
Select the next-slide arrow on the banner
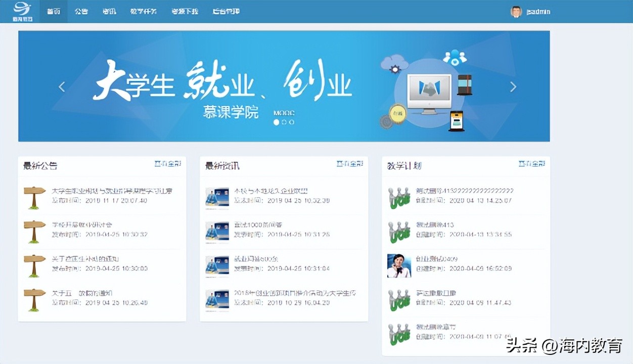[513, 86]
